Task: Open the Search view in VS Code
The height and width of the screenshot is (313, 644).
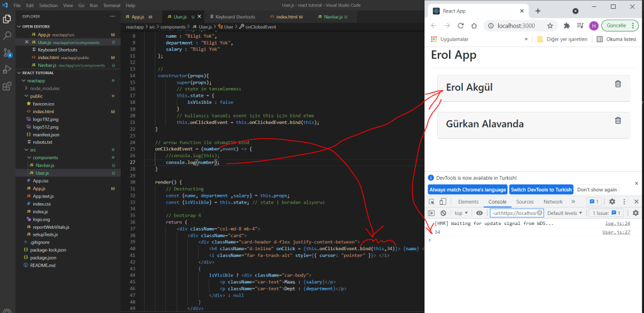Action: point(7,36)
